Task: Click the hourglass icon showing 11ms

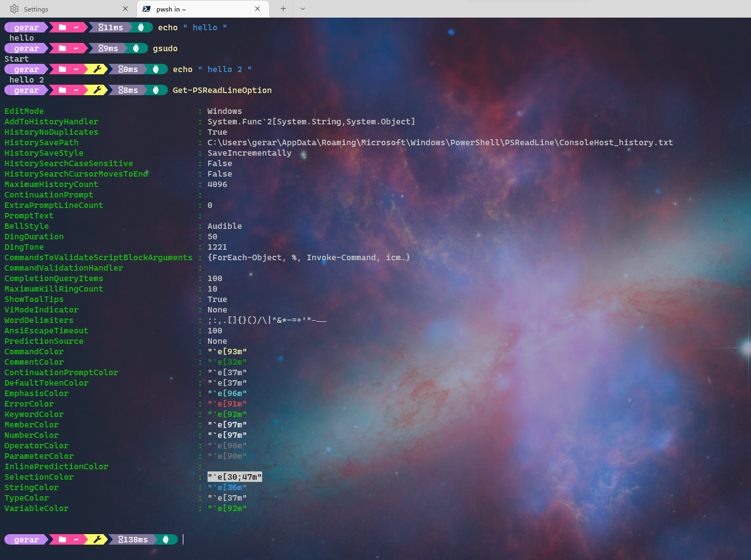Action: click(x=110, y=27)
